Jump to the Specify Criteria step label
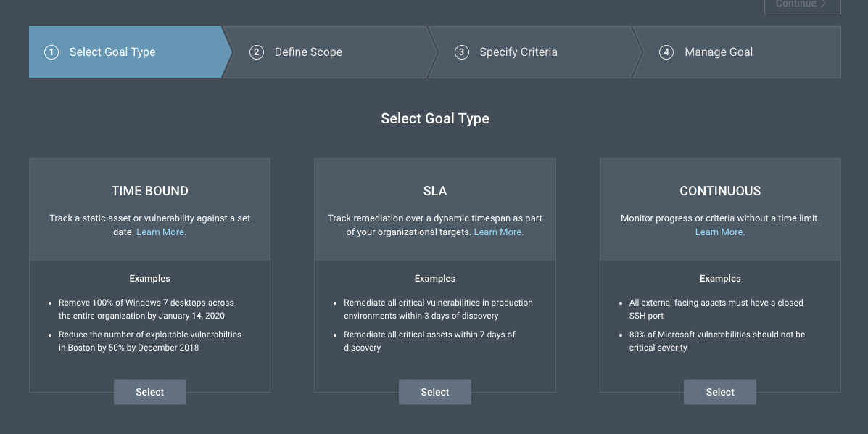The height and width of the screenshot is (434, 868). (x=518, y=52)
